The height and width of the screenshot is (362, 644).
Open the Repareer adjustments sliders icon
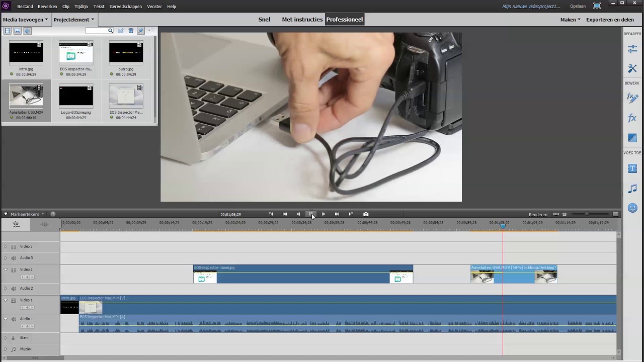632,49
